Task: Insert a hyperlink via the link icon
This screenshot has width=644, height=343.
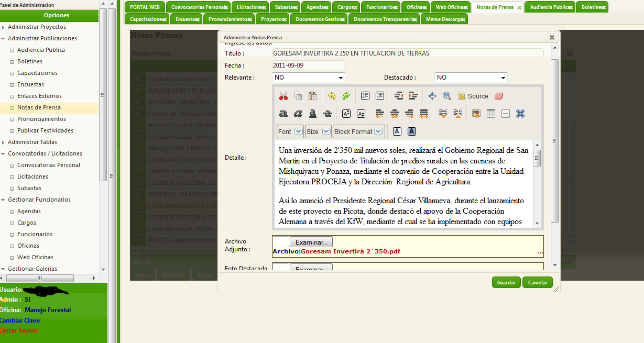Action: click(443, 114)
